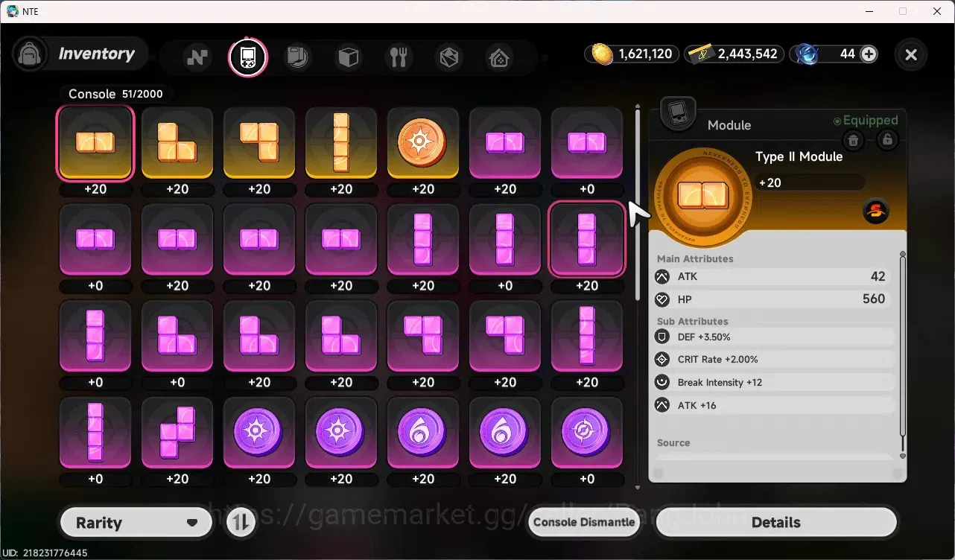Screen dimensions: 955x560
Task: Select the orange four-block vertical module
Action: click(341, 142)
